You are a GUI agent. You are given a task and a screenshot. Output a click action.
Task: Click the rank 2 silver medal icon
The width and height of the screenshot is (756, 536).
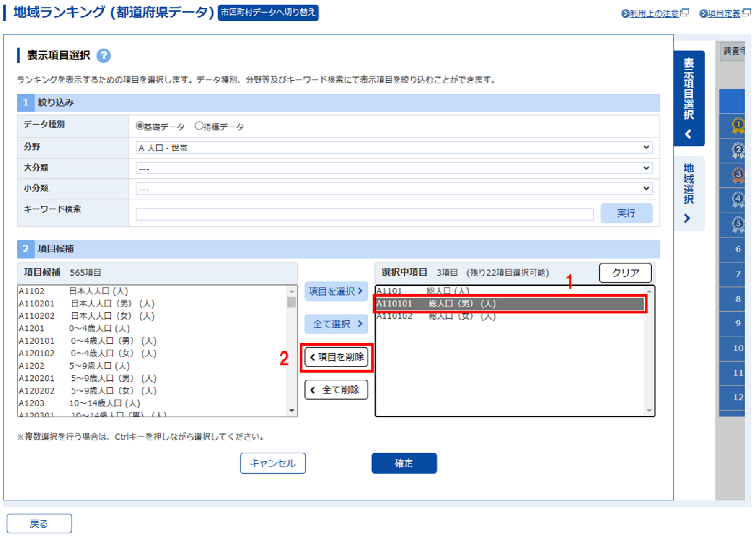coord(738,151)
